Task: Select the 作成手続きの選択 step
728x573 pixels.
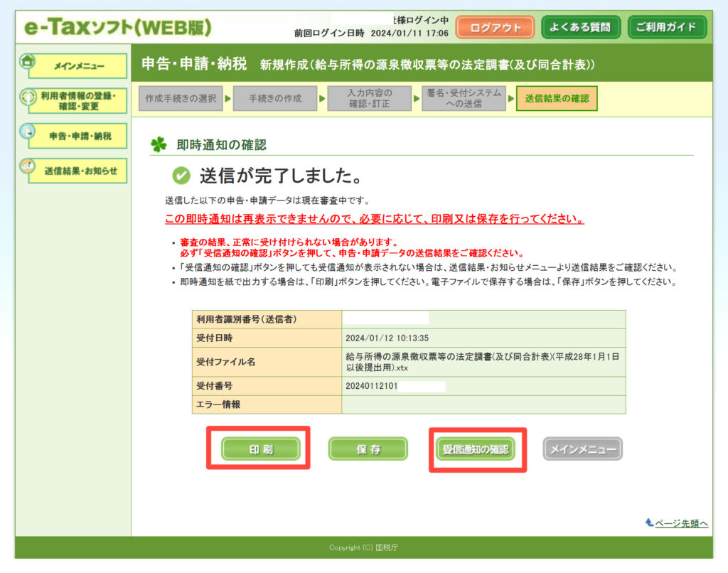Action: (181, 99)
